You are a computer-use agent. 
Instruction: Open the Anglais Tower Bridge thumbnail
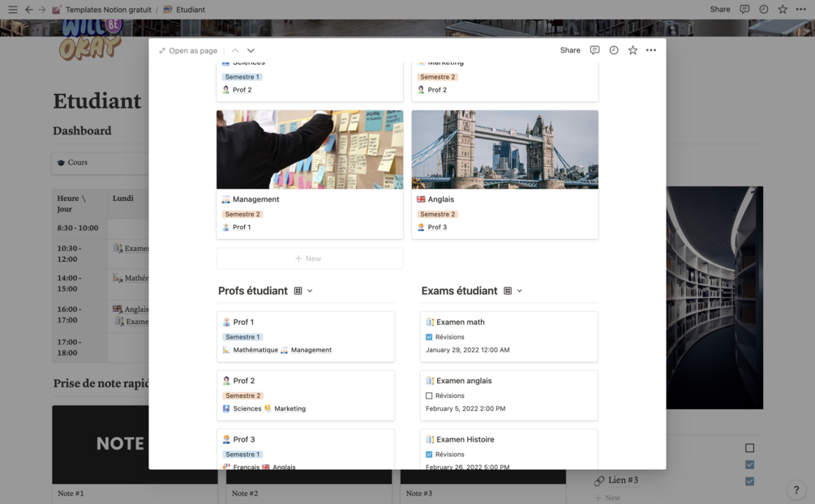[x=504, y=150]
